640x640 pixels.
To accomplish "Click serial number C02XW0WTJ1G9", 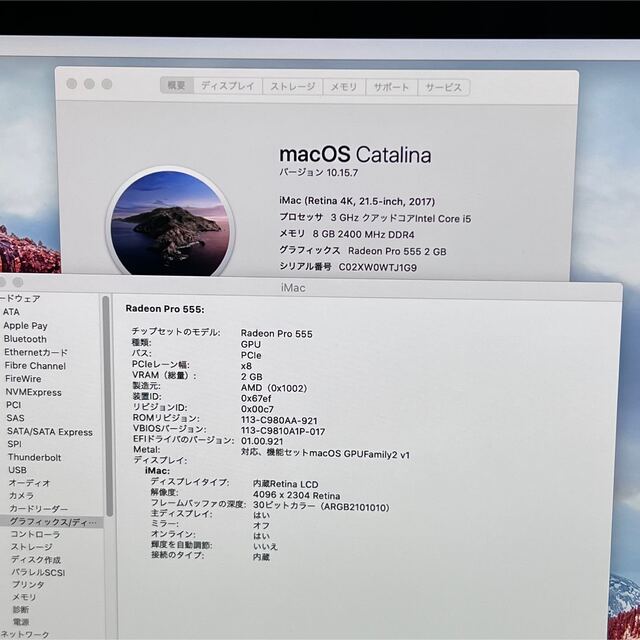I will (x=378, y=267).
